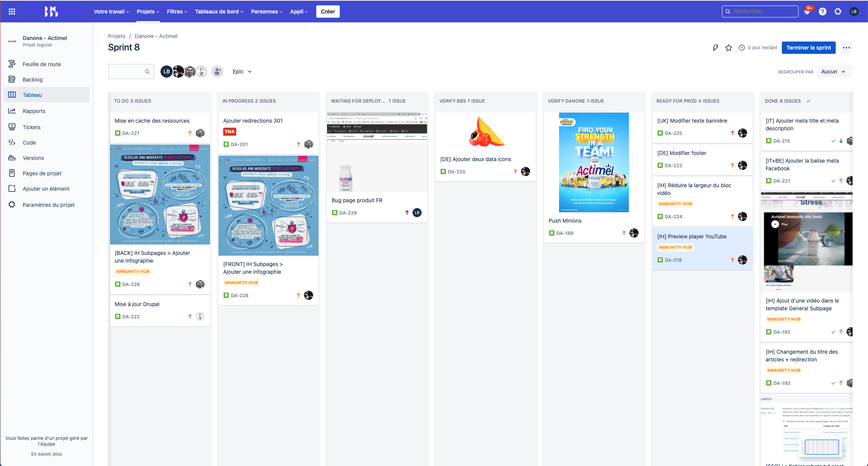
Task: Click the En savoir plus link
Action: click(x=47, y=454)
